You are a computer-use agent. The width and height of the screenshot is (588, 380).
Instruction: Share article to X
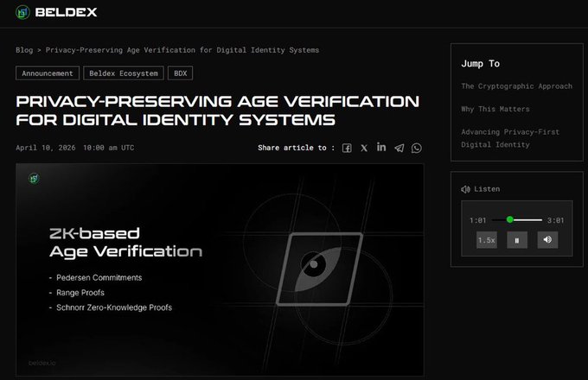(x=364, y=148)
